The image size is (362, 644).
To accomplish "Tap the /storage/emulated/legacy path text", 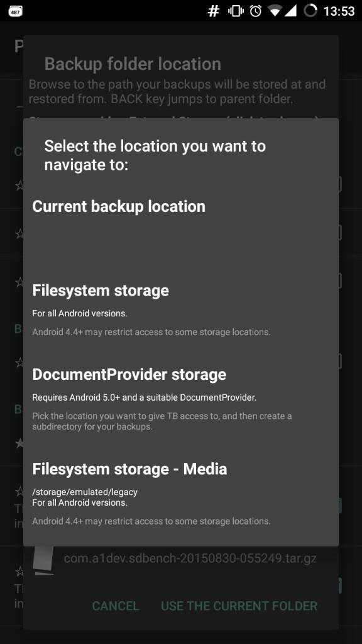I will coord(85,492).
